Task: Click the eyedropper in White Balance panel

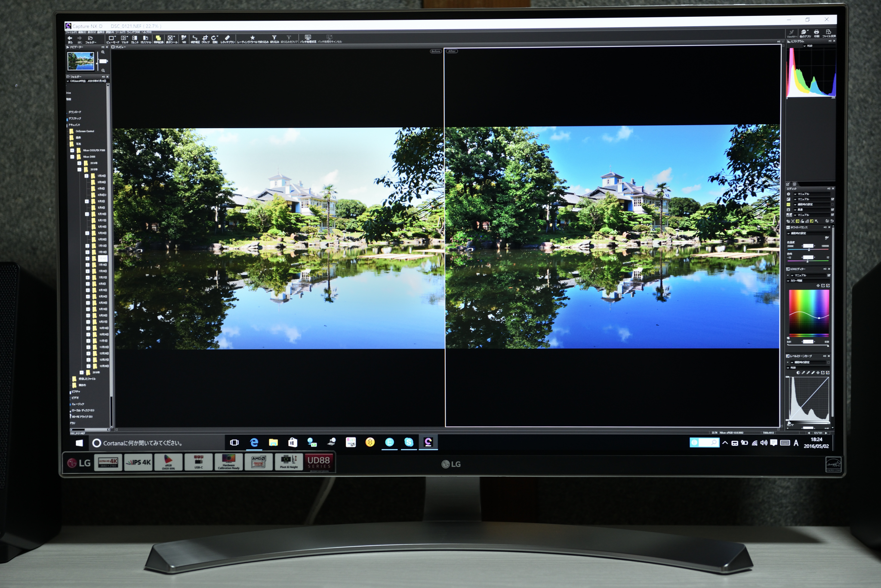Action: click(827, 238)
